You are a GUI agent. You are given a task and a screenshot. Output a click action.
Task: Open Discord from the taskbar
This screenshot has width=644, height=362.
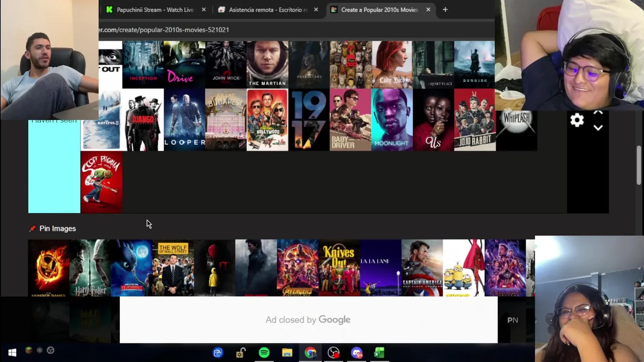coord(356,353)
